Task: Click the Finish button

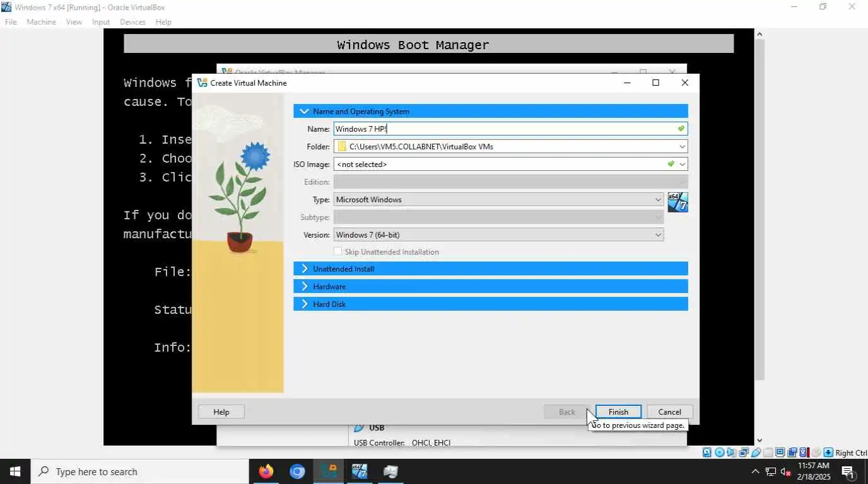Action: pos(618,412)
